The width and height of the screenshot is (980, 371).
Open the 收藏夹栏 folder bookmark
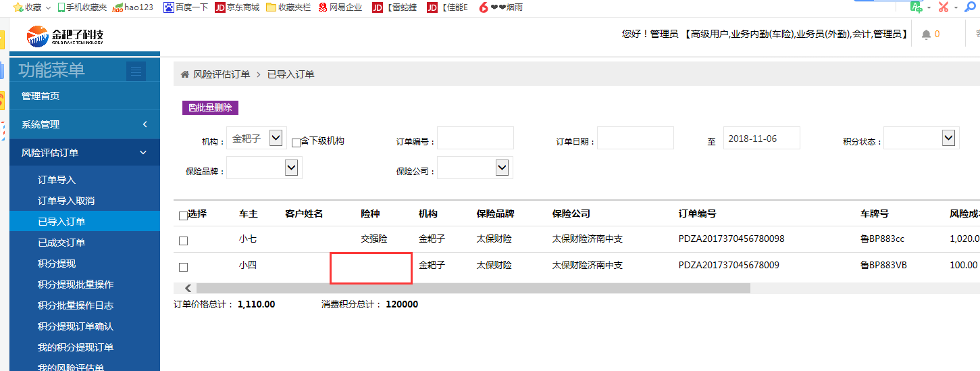[x=289, y=7]
